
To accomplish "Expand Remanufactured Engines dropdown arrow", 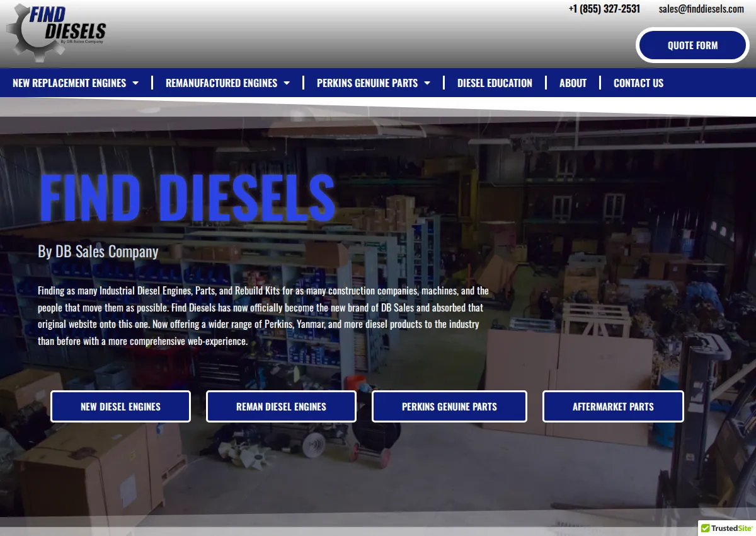I will (x=287, y=83).
